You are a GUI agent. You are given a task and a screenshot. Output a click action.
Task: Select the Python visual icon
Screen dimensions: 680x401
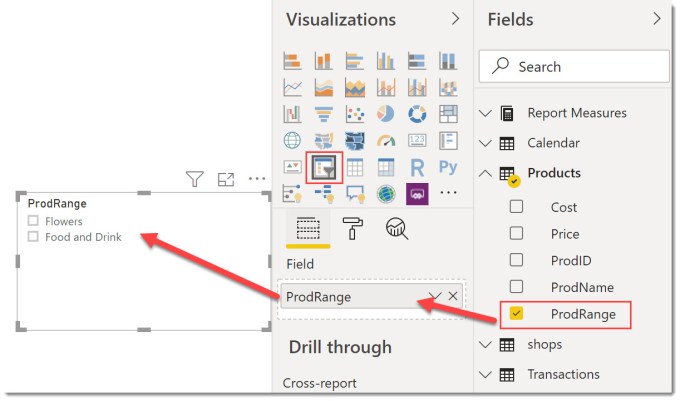tap(448, 167)
